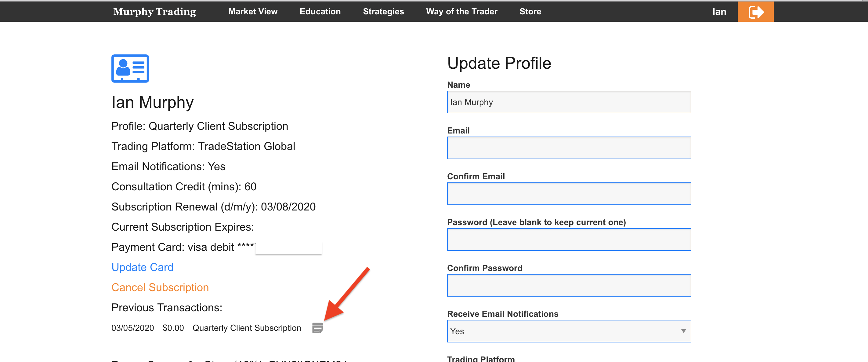Click the Murphy Trading logo

point(154,12)
